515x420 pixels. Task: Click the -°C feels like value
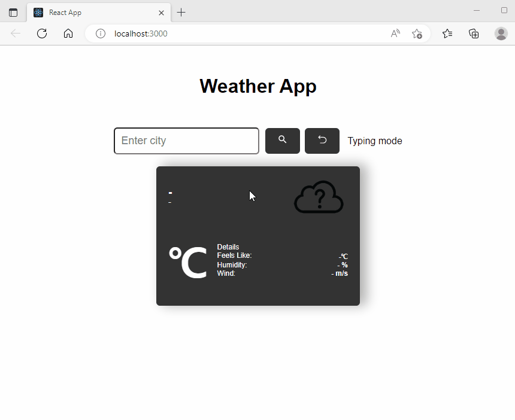pos(343,256)
